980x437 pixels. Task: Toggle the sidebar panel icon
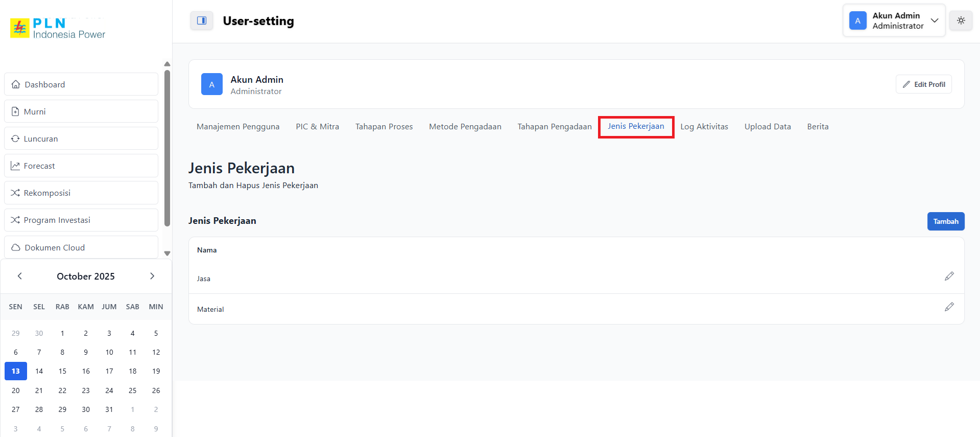coord(202,21)
